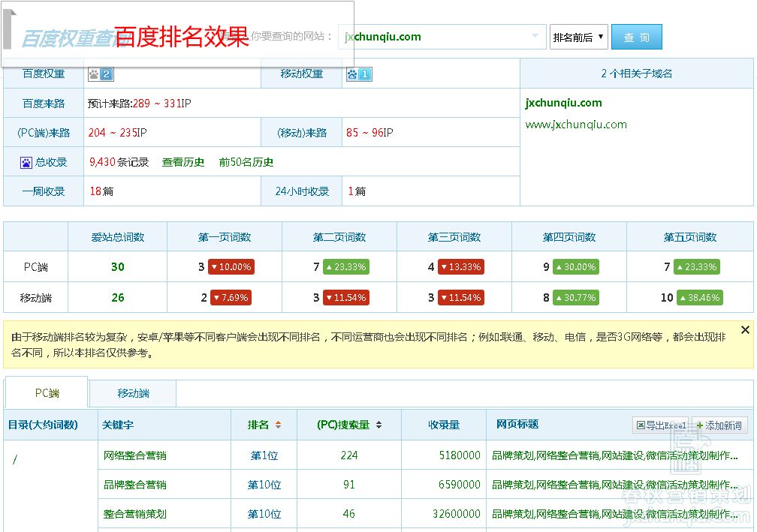757x532 pixels.
Task: Click the red 7.69% mobile first-page badge
Action: [230, 298]
